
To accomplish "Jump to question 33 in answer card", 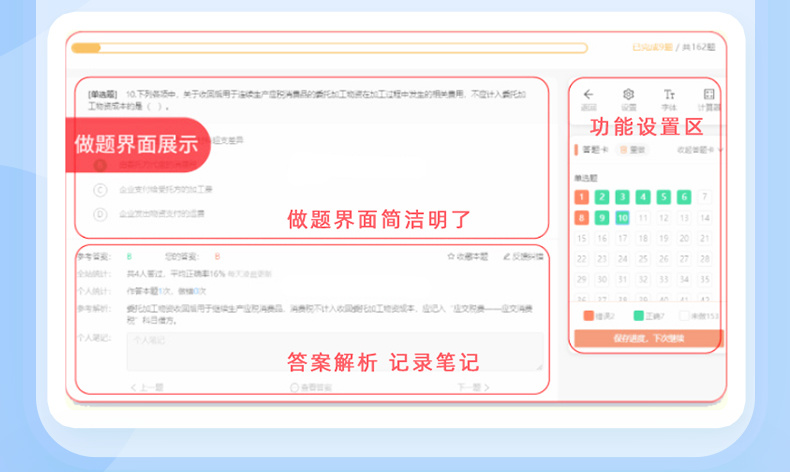I will 664,279.
